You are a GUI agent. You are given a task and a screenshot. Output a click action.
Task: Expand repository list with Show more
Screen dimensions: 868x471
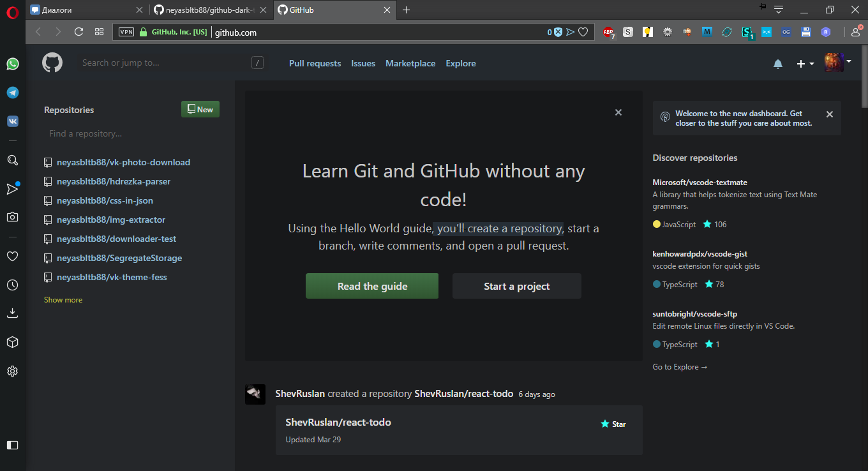[63, 300]
